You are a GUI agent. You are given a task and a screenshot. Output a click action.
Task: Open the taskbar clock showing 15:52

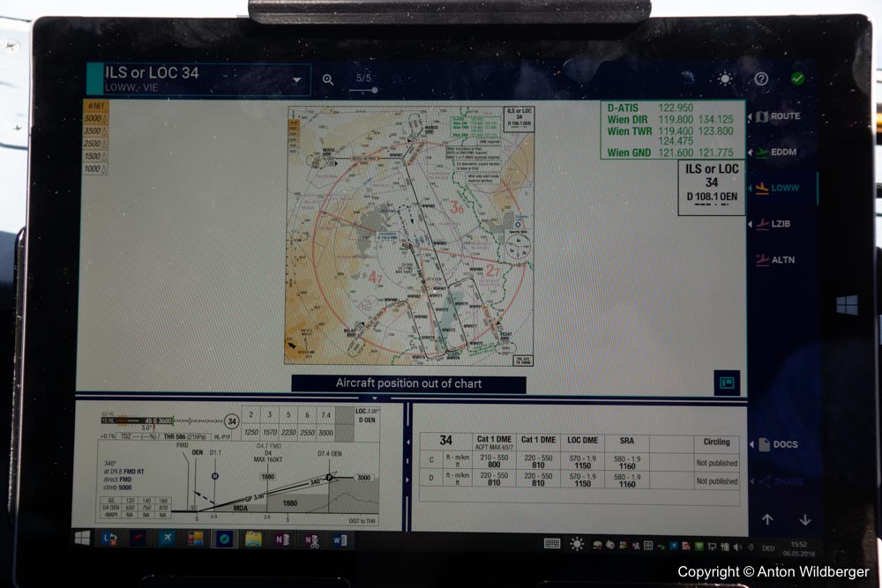click(798, 549)
